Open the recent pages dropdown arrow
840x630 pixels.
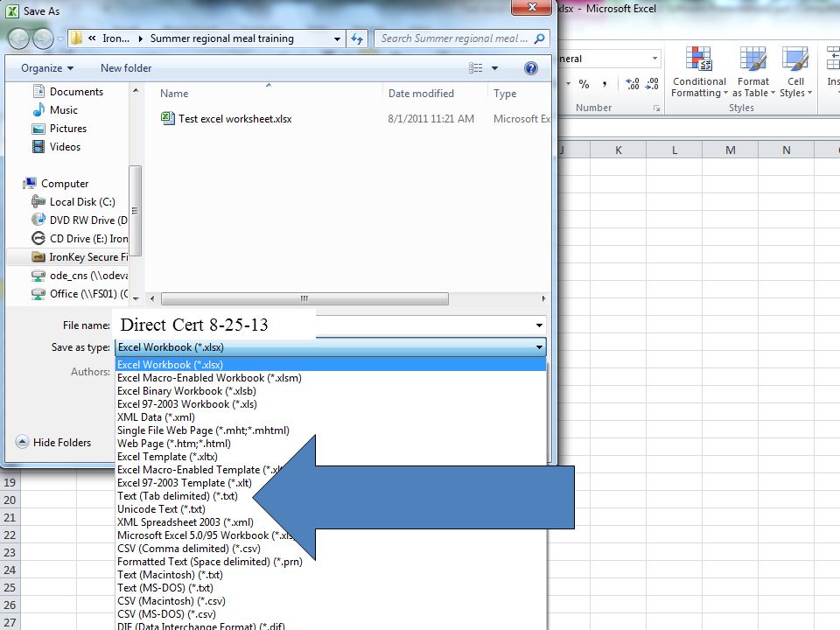click(x=60, y=39)
